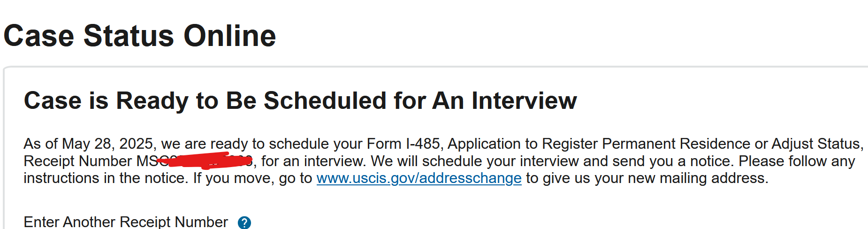This screenshot has width=868, height=229.
Task: Click the Case Status Online page heading
Action: tap(140, 36)
